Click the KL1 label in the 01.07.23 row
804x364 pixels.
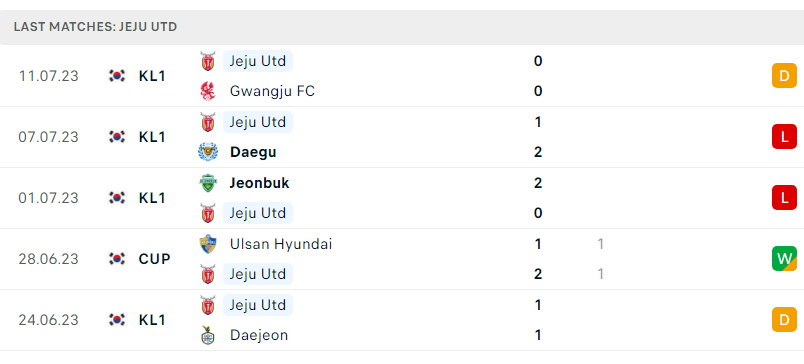tap(152, 198)
